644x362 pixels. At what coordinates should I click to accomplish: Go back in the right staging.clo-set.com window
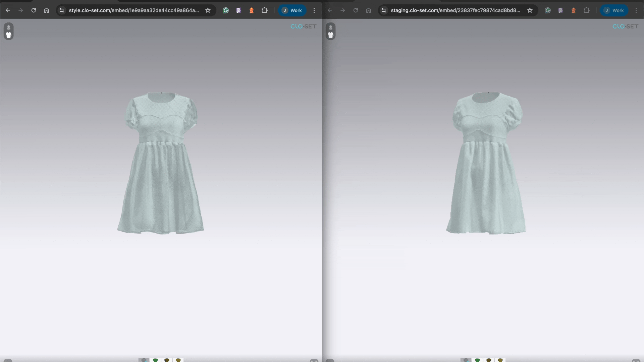330,10
